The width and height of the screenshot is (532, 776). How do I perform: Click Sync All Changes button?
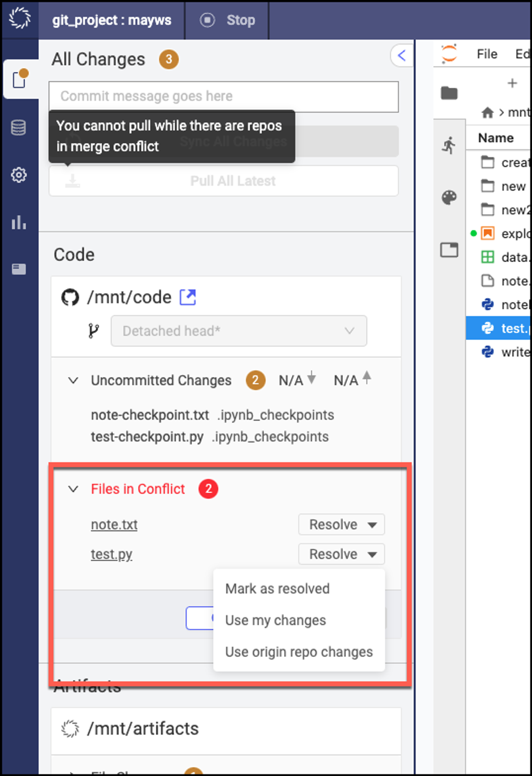346,141
